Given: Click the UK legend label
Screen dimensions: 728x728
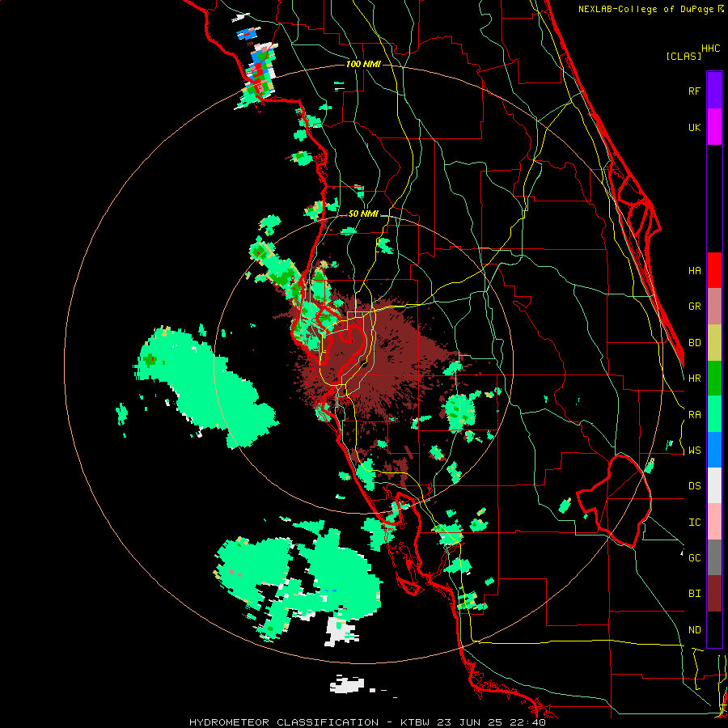Looking at the screenshot, I should (695, 127).
